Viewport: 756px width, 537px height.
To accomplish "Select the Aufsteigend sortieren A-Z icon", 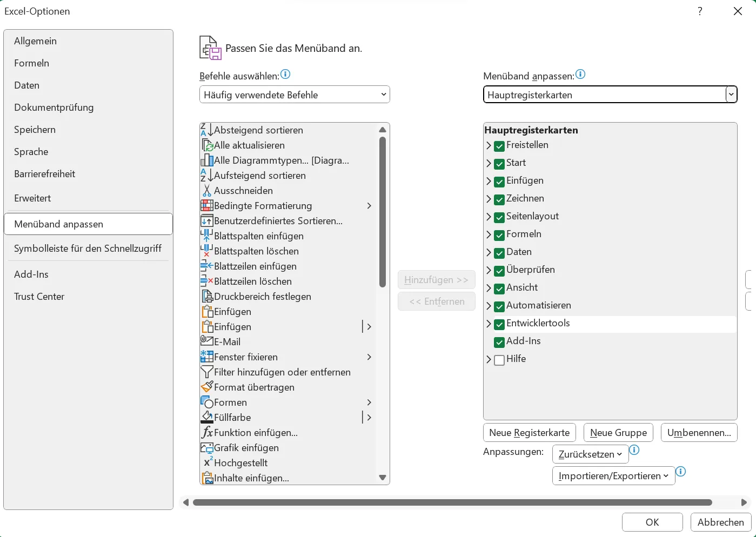I will click(x=207, y=176).
